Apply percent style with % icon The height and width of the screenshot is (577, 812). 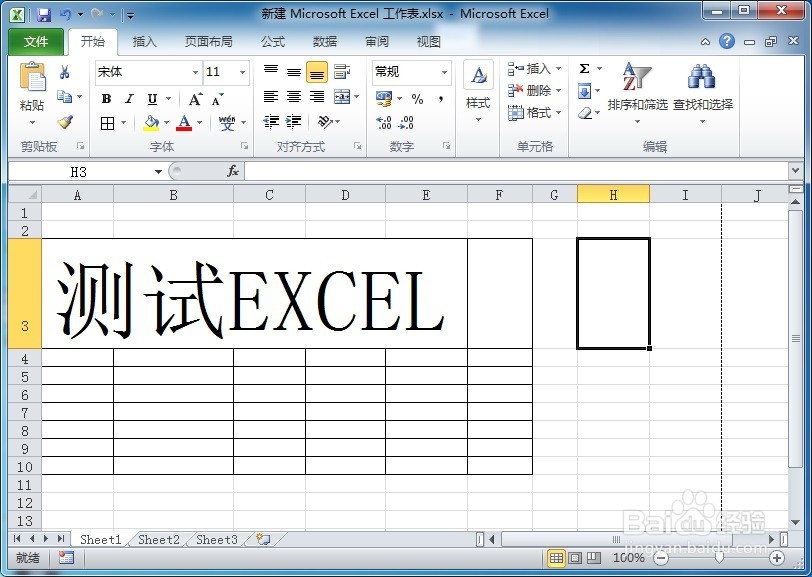(x=417, y=98)
